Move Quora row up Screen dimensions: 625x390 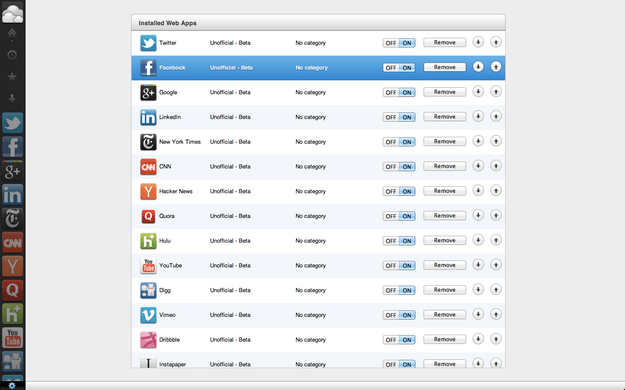click(x=496, y=215)
